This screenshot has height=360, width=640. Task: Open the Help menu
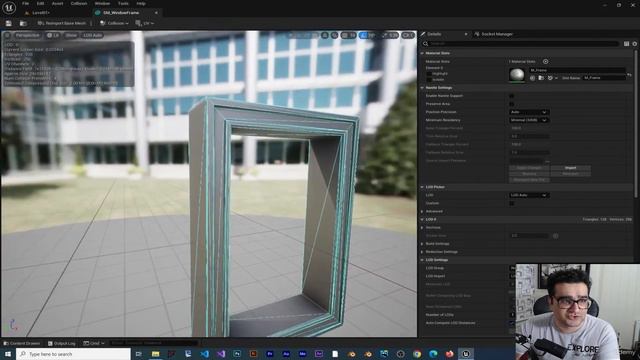point(141,3)
